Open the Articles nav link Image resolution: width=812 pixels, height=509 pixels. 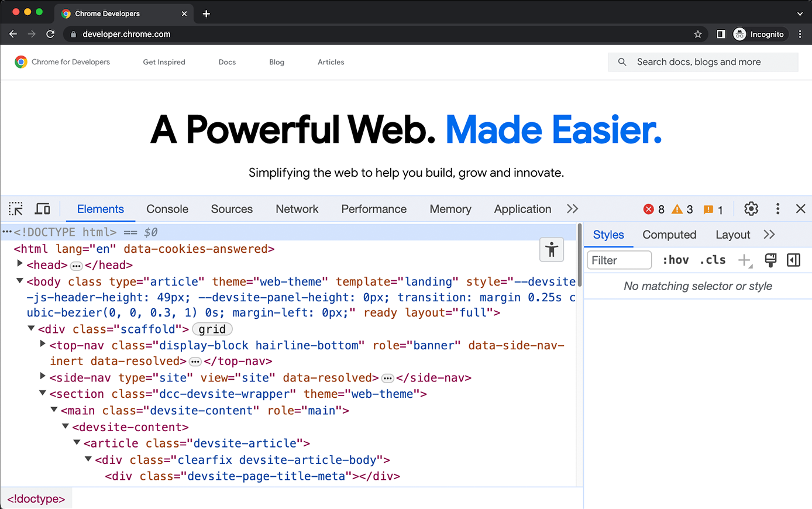(331, 62)
